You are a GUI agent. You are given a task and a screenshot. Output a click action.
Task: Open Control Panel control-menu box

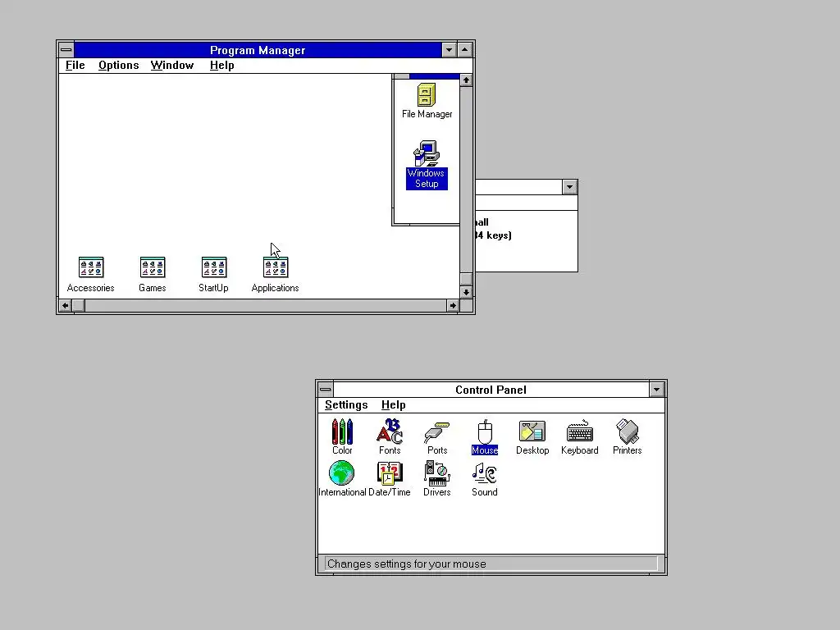pyautogui.click(x=325, y=390)
